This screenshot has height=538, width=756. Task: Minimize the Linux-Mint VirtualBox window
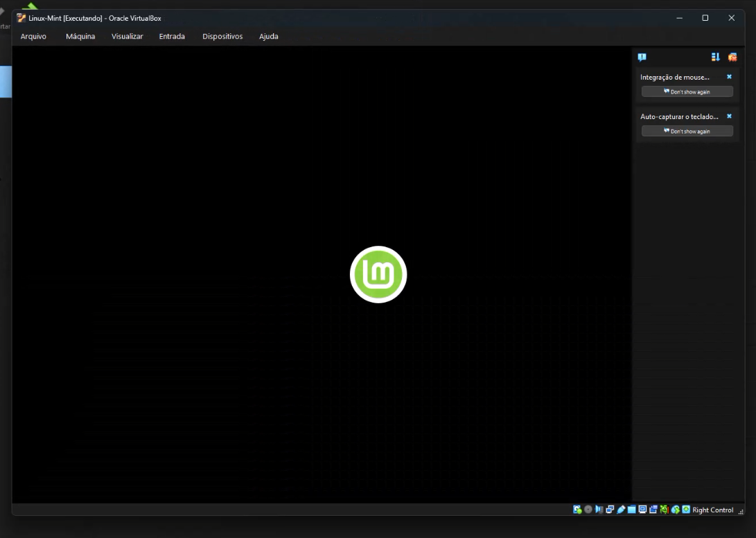pyautogui.click(x=679, y=18)
